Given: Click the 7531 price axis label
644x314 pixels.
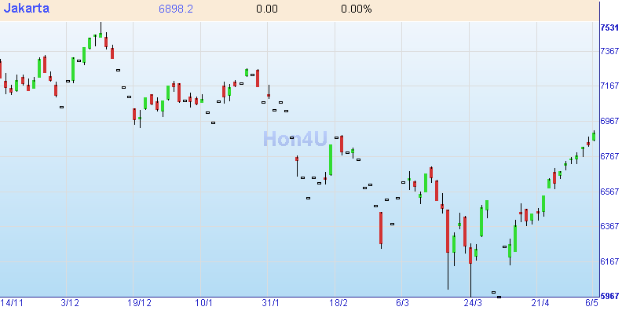Looking at the screenshot, I should (x=609, y=27).
